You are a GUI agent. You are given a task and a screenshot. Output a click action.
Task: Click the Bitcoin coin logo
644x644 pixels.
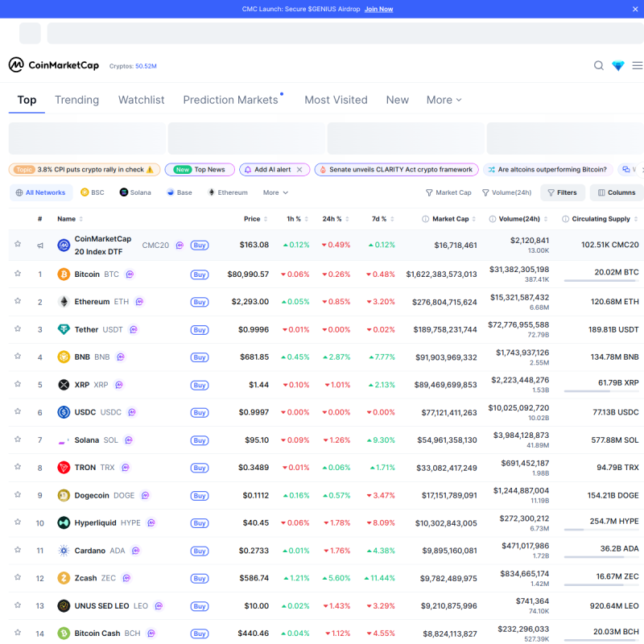pos(64,275)
